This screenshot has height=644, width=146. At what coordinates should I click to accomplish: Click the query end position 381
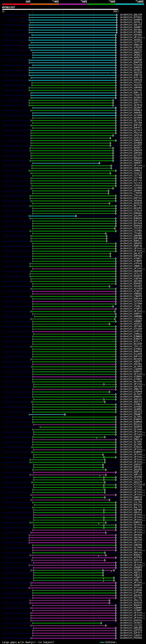pos(115,11)
